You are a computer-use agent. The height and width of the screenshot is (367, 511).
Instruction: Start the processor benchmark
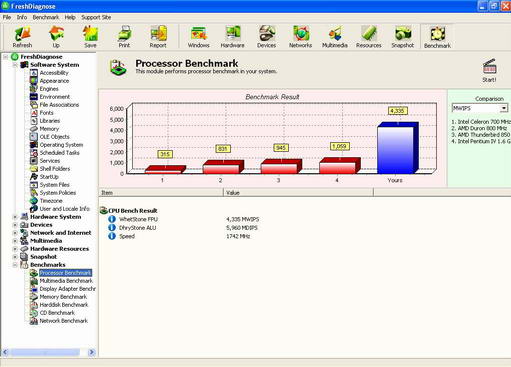(489, 70)
